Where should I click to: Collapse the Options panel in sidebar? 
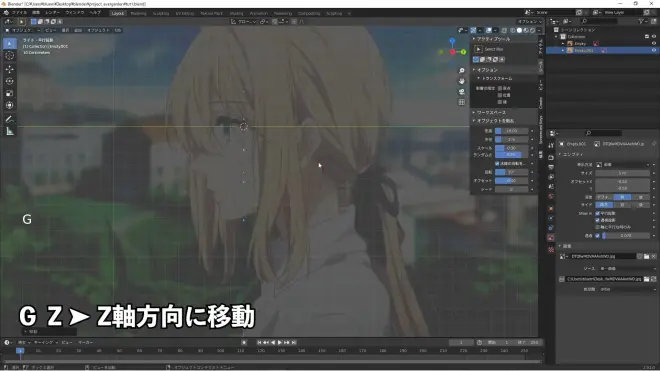(474, 70)
